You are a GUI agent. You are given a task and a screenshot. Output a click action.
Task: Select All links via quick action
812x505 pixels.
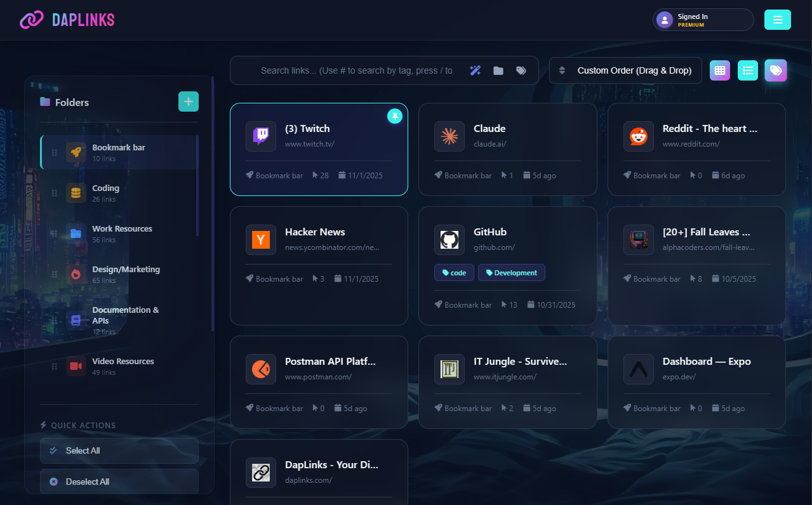click(x=119, y=450)
